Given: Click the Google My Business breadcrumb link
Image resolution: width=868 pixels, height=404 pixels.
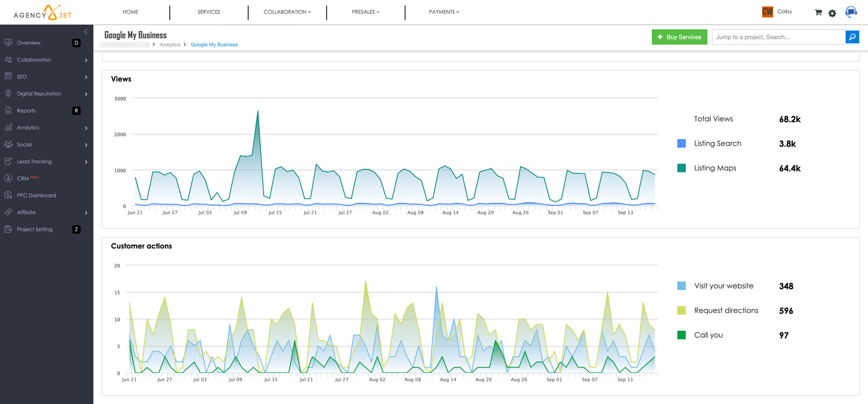Looking at the screenshot, I should 214,44.
